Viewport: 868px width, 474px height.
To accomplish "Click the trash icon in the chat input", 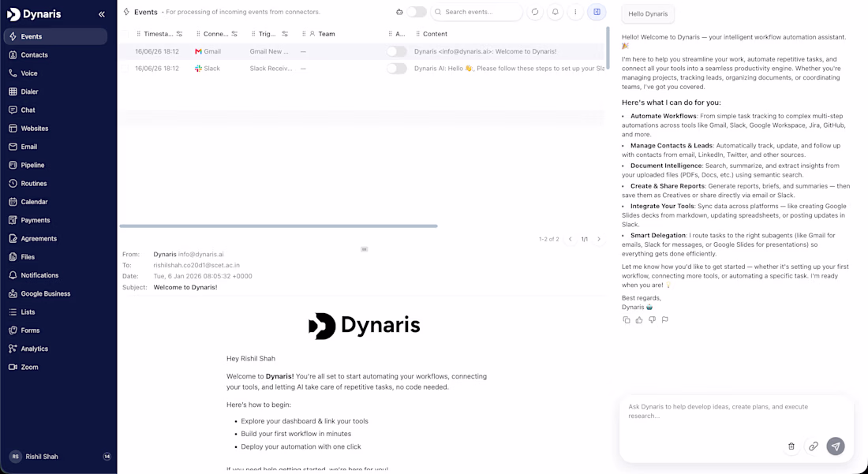I will tap(791, 446).
